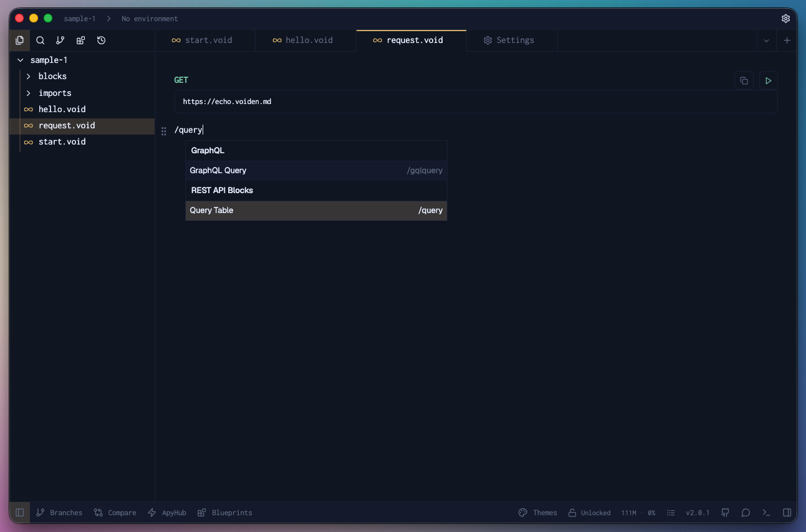
Task: Open the extensions blocks panel icon
Action: 81,40
